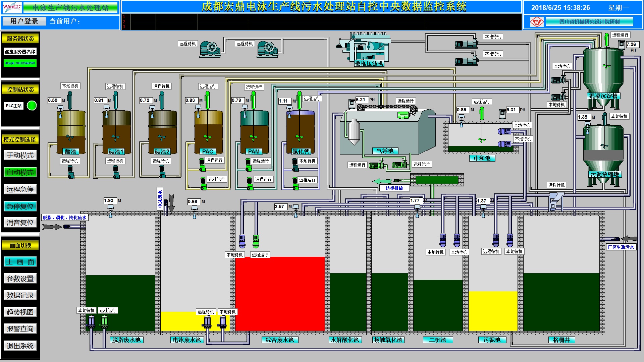
Task: Click the 脱脂废水池 level reading 1.93
Action: pyautogui.click(x=110, y=201)
